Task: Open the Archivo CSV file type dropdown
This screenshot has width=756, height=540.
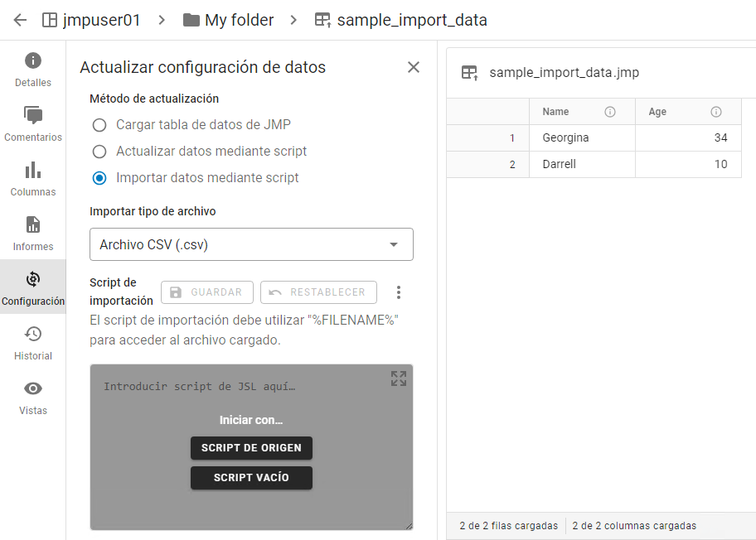Action: pos(251,244)
